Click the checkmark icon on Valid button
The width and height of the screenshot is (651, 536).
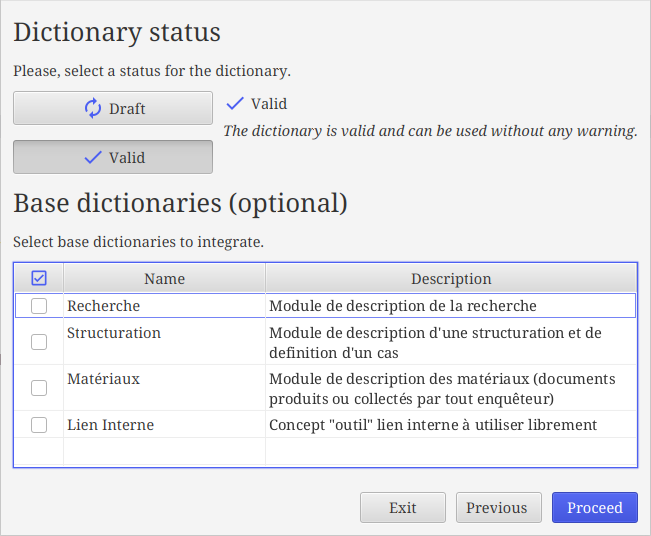coord(93,157)
